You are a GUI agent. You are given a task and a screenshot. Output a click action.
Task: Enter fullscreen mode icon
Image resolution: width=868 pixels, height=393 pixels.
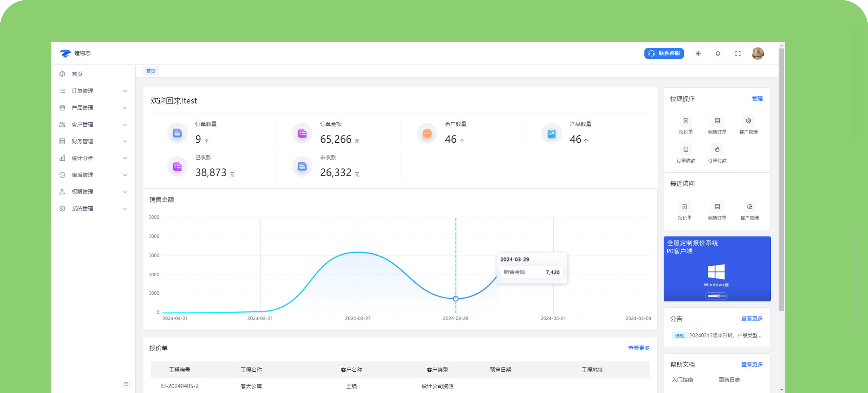point(738,54)
